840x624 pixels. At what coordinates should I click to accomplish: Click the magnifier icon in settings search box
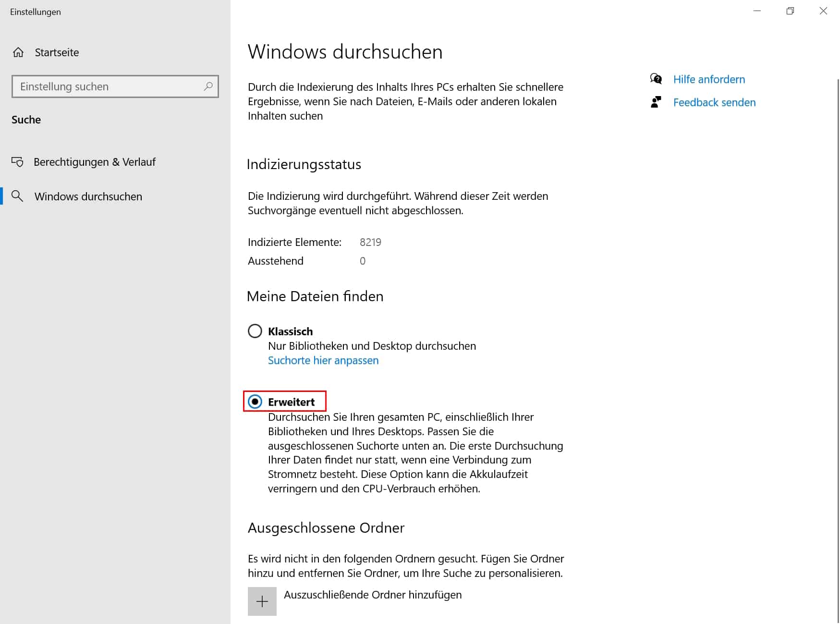click(x=208, y=86)
